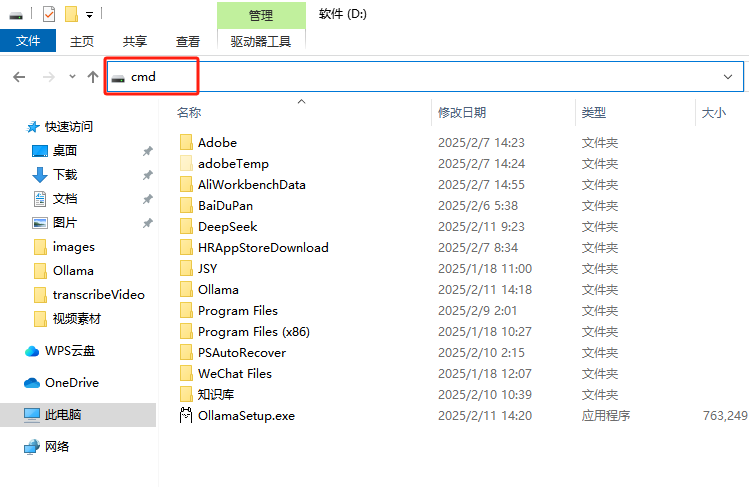Open images folder in navigation pane
749x487 pixels.
[x=74, y=247]
